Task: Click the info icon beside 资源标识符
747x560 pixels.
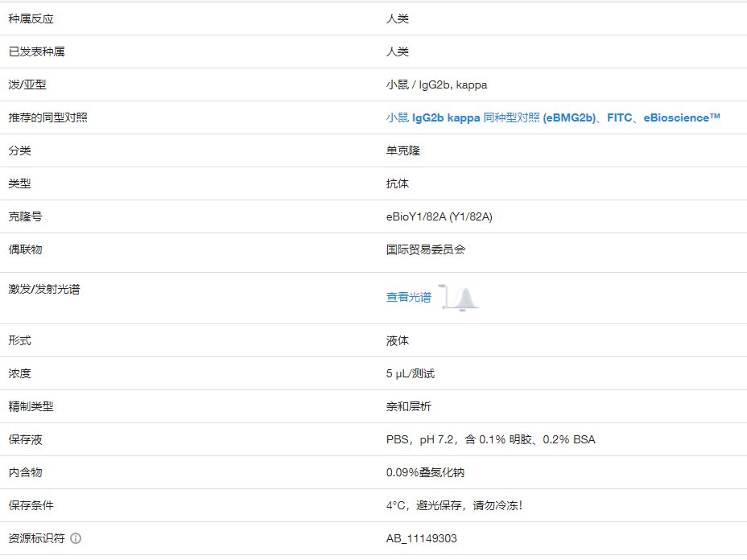Action: pyautogui.click(x=75, y=539)
